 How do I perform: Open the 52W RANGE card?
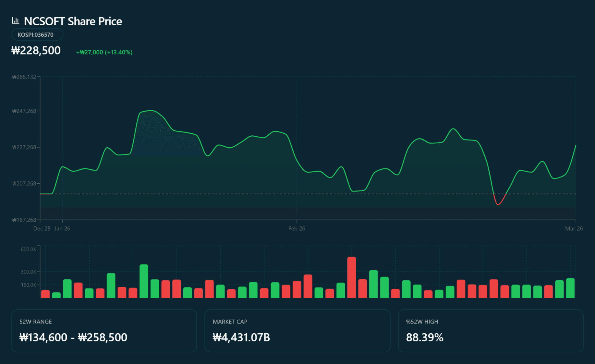(x=104, y=331)
